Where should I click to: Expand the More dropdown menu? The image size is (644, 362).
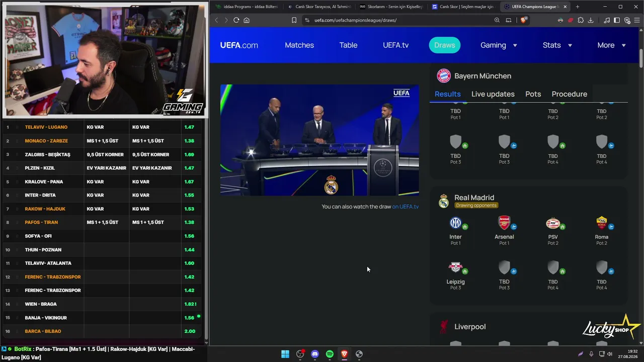point(611,45)
